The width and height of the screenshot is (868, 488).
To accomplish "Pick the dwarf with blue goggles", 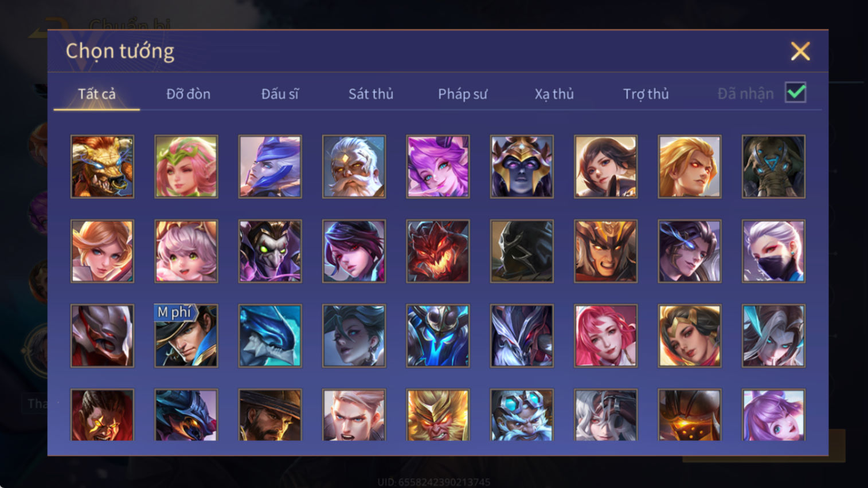I will click(522, 415).
